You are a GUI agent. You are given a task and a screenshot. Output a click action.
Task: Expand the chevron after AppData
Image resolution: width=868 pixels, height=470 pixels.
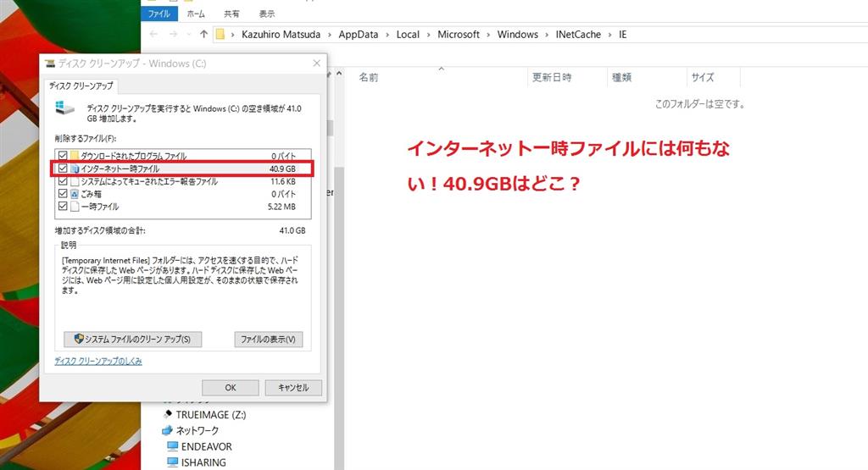click(387, 35)
